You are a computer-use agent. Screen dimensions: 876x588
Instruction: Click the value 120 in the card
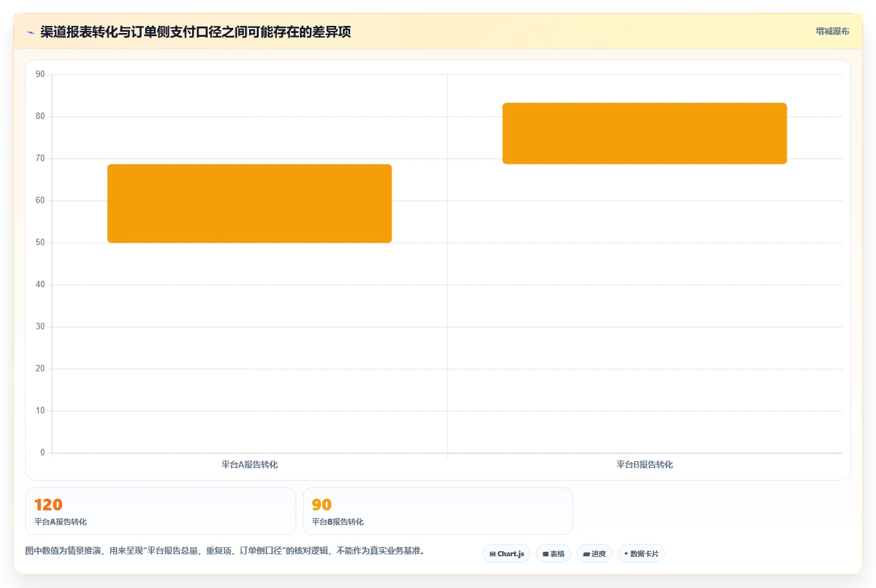(x=49, y=505)
